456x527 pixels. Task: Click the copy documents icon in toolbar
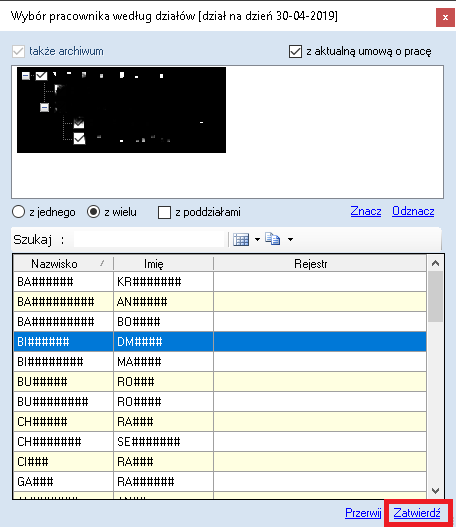[x=273, y=239]
